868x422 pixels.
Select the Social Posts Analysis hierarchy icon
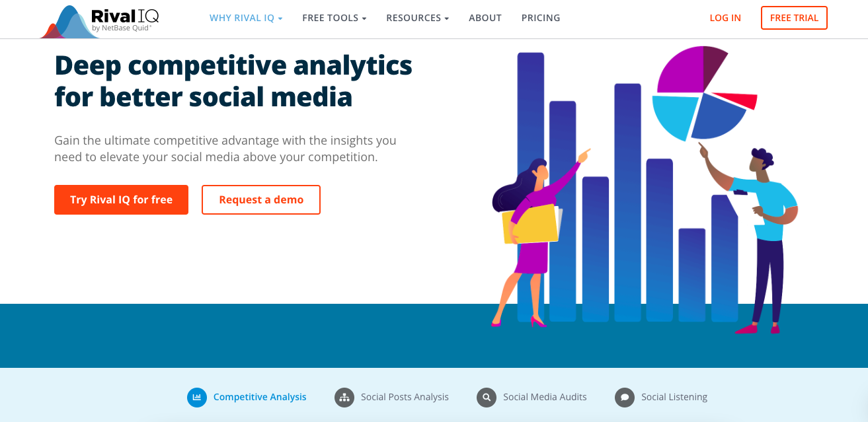(x=344, y=398)
